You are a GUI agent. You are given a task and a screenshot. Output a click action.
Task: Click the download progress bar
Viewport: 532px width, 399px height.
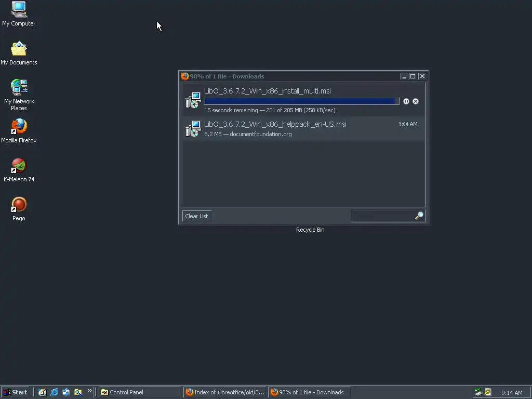click(x=302, y=101)
